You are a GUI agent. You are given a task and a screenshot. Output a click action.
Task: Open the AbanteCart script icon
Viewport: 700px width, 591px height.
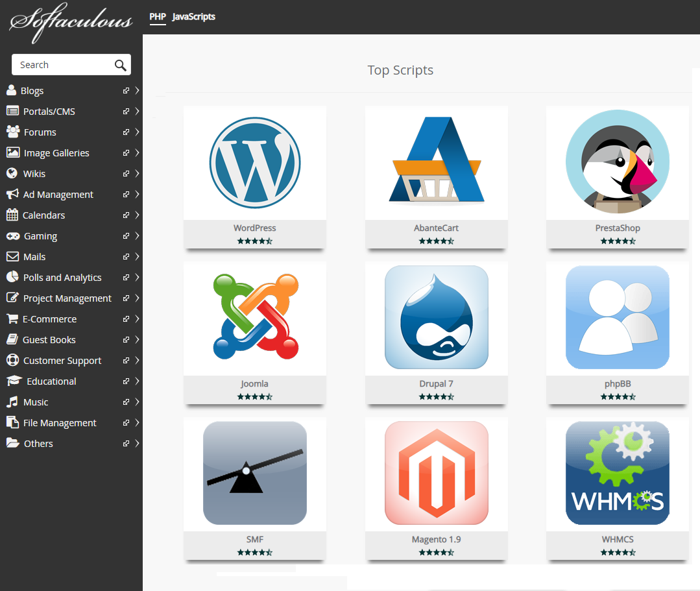point(436,162)
